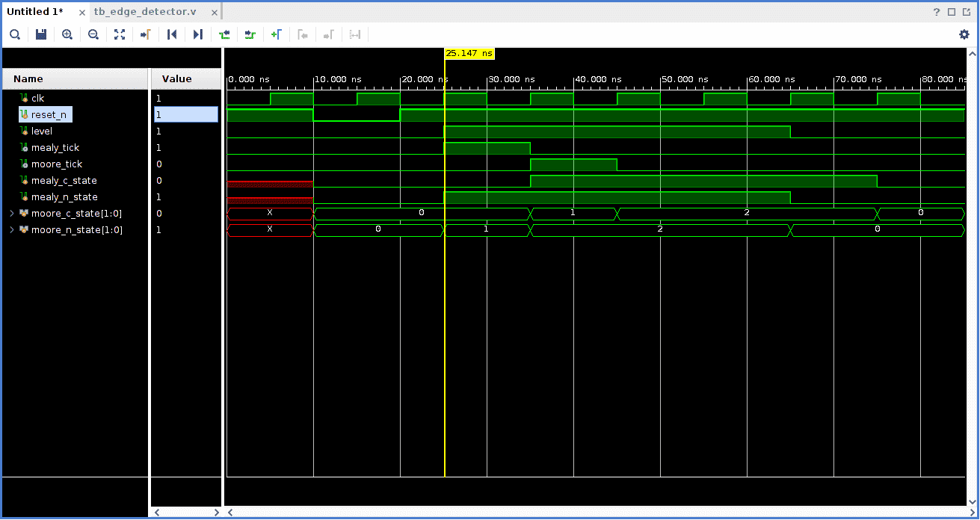Click the Value column left scroll arrow

(x=156, y=513)
